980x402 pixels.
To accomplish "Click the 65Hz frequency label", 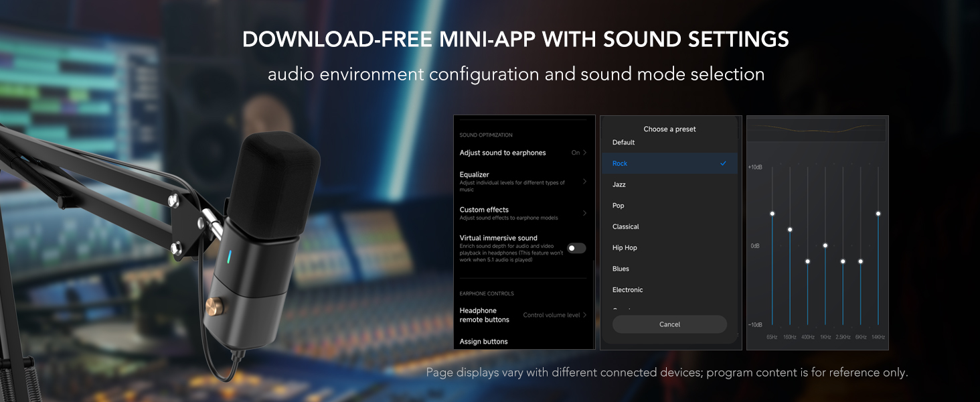I will click(772, 337).
